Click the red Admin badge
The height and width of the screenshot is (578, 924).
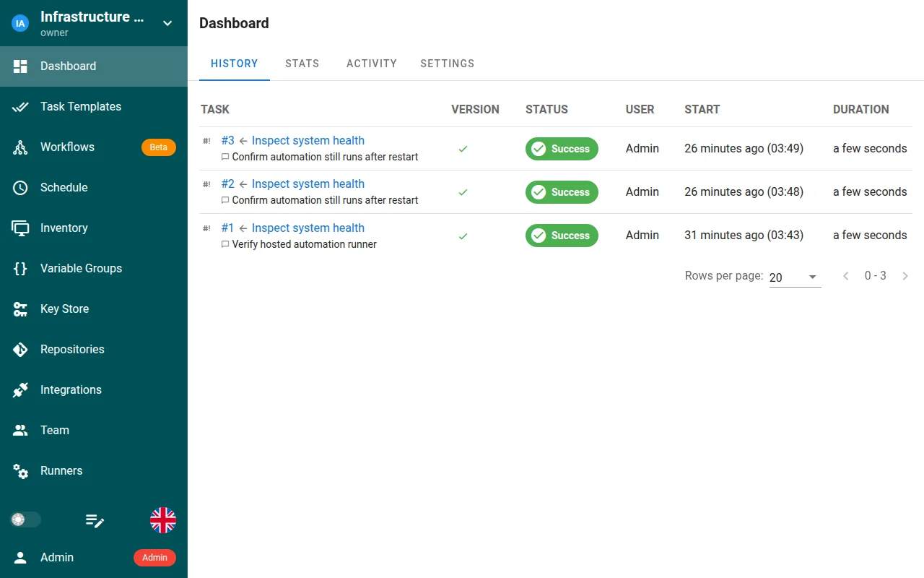[x=154, y=558]
